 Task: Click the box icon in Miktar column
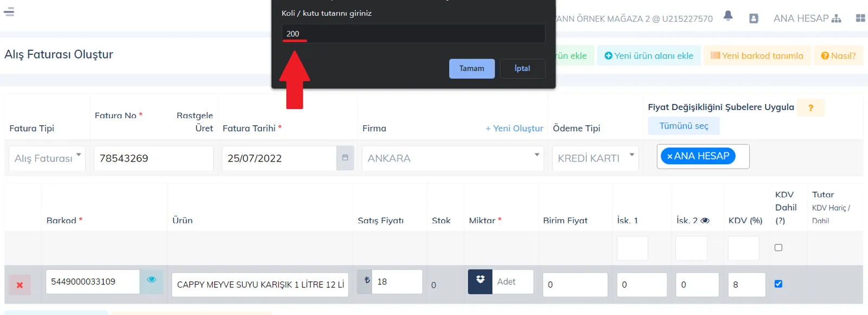click(480, 281)
